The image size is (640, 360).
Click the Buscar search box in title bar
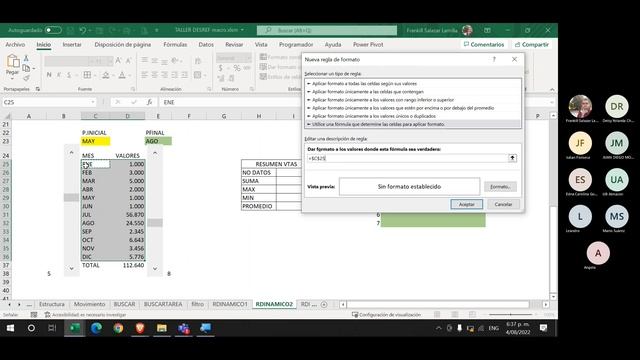(327, 30)
